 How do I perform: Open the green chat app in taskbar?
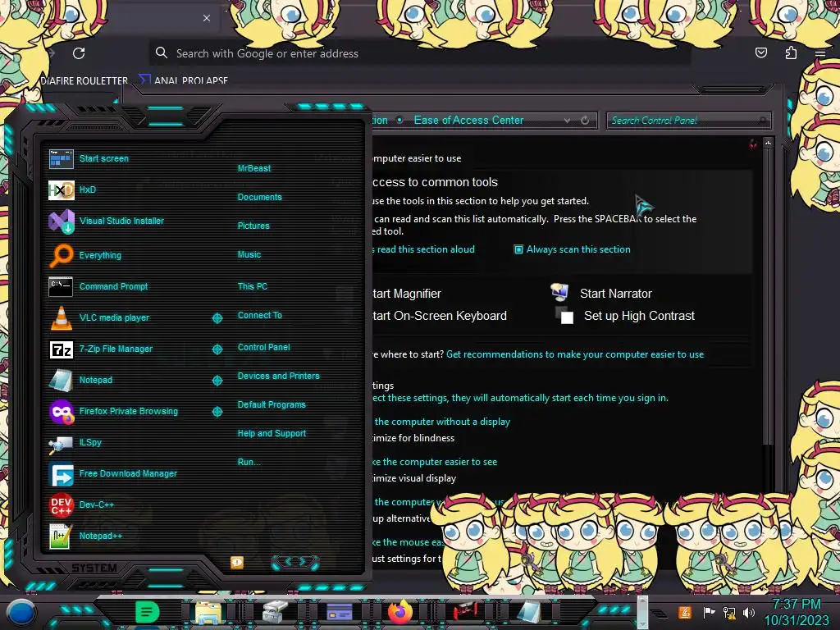pyautogui.click(x=147, y=612)
